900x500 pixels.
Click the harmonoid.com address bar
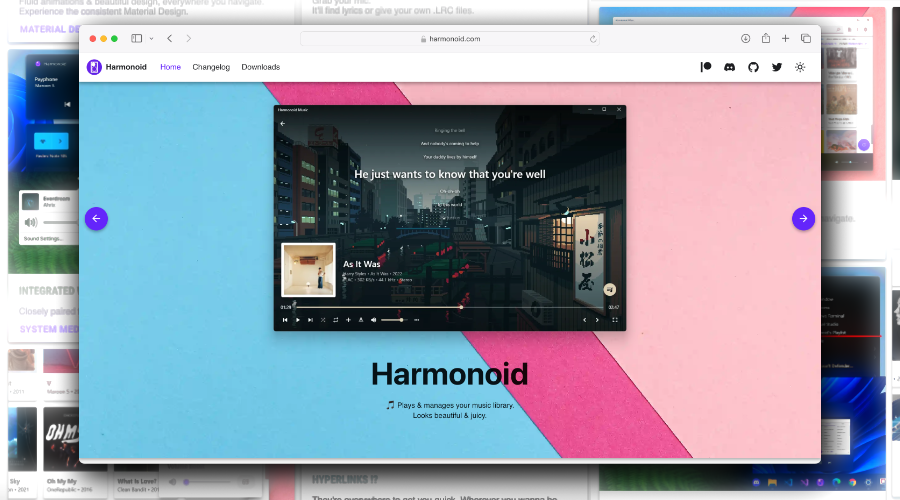point(449,38)
